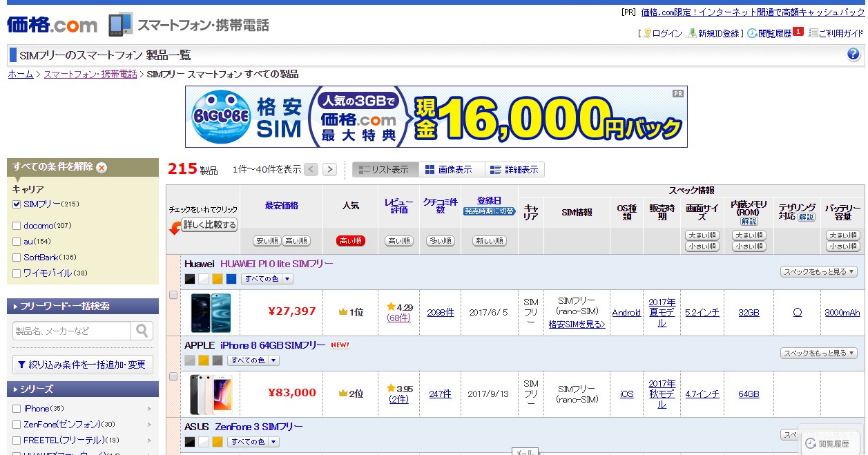Click the 製品名、メーカーなど search field
Viewport: 868px width, 455px height.
[x=72, y=331]
